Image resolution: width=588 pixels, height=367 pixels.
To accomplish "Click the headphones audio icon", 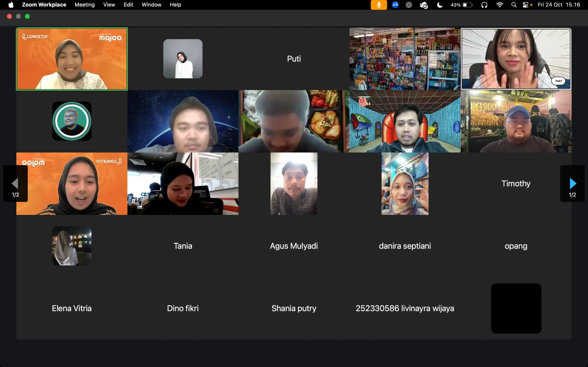I will coord(484,5).
